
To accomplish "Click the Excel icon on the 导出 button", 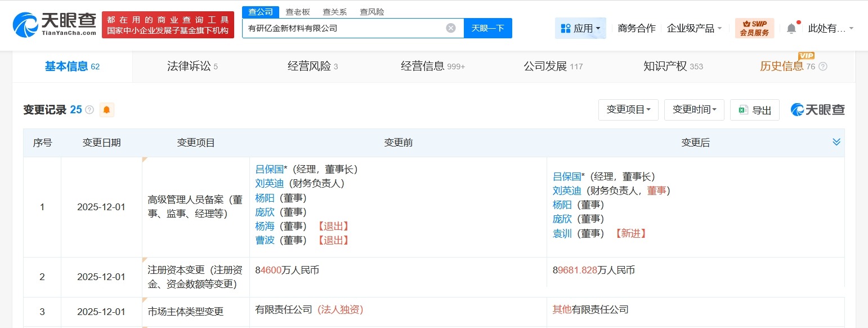I will (x=744, y=110).
